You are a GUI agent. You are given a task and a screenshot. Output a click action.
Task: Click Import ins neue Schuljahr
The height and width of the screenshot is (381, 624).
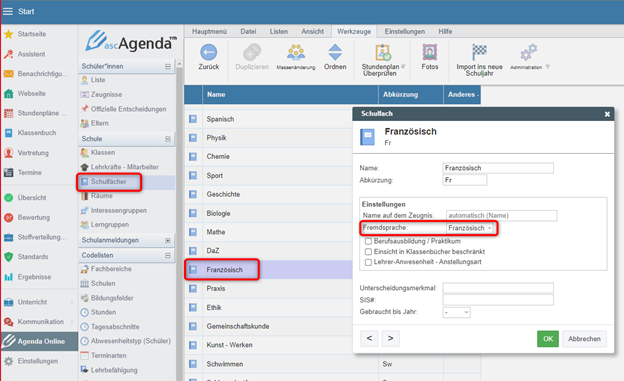click(x=479, y=60)
